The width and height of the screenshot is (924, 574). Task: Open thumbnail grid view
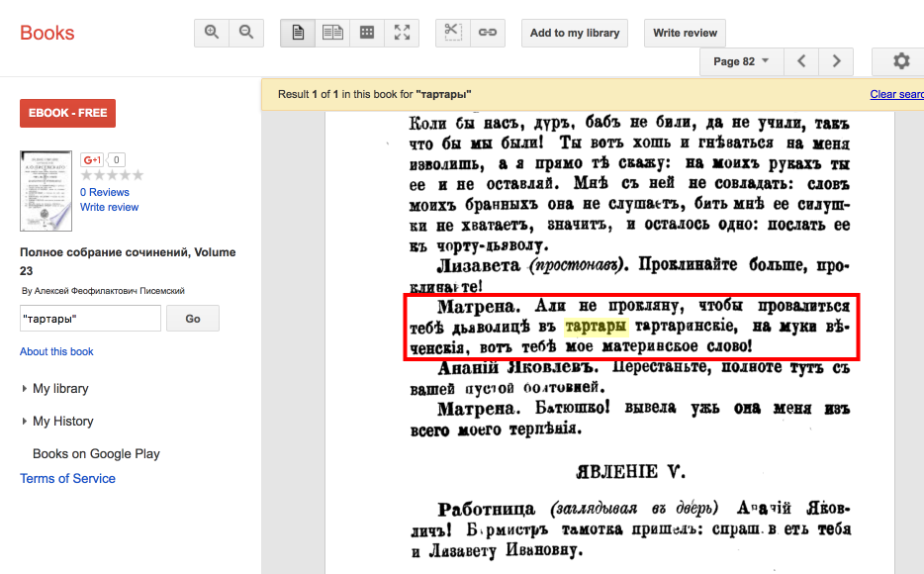coord(367,33)
